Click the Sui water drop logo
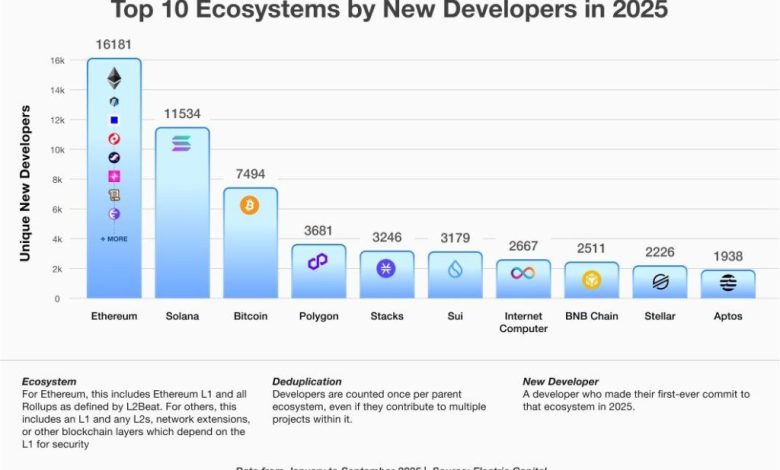Viewport: 780px width, 470px height. [455, 268]
